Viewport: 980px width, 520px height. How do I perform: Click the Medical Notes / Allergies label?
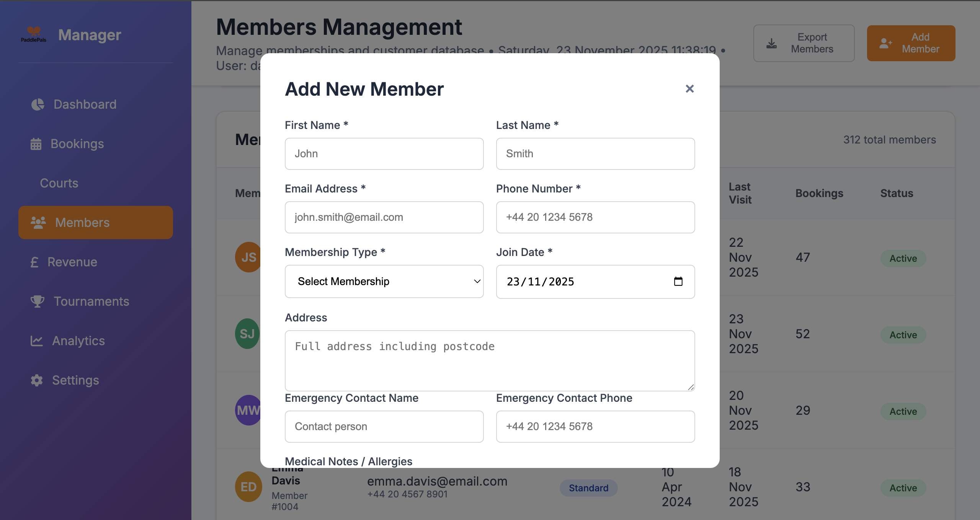coord(348,461)
